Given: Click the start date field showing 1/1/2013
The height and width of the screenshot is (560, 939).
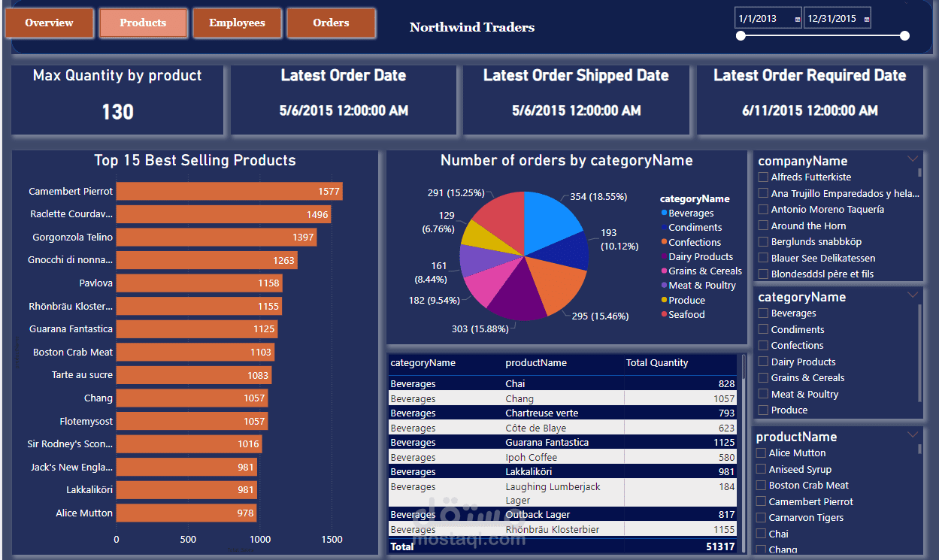Looking at the screenshot, I should pyautogui.click(x=768, y=19).
